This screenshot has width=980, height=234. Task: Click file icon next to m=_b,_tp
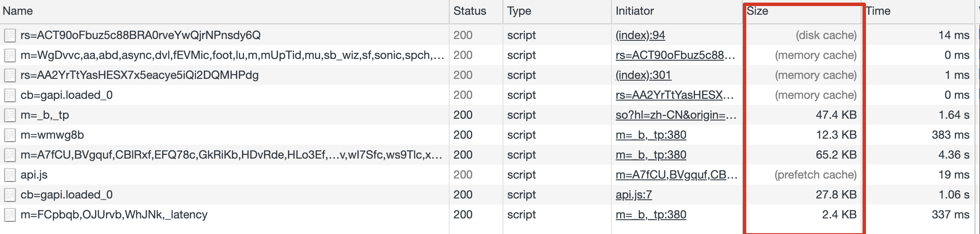pos(10,115)
